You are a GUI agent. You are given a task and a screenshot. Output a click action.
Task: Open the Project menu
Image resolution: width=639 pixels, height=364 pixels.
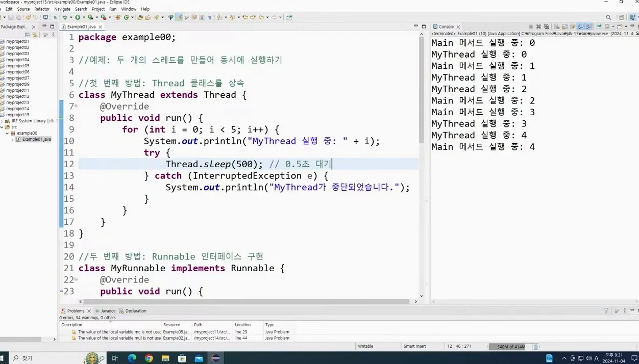(99, 9)
